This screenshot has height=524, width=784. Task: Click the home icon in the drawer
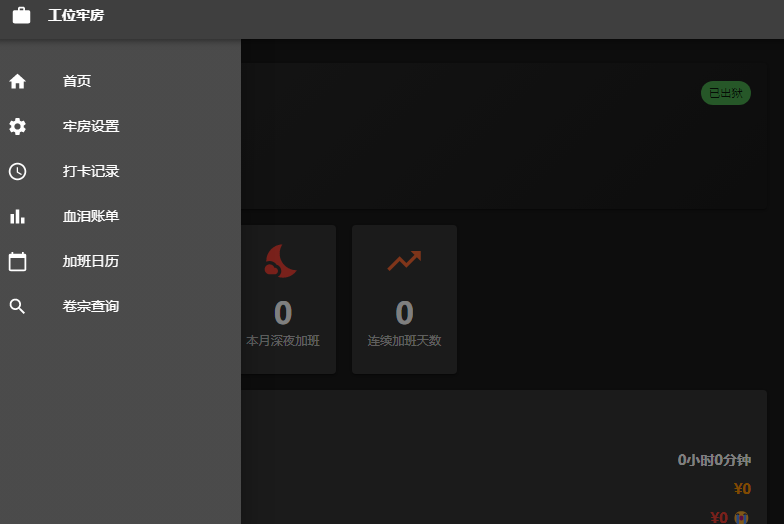(x=18, y=81)
